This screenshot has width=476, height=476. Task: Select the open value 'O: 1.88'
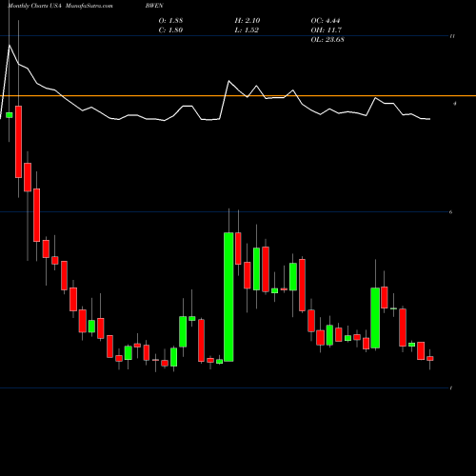[170, 21]
